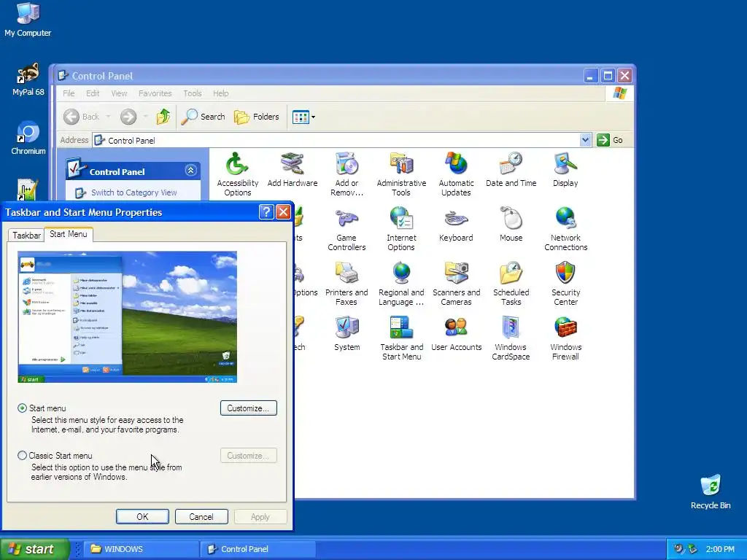The width and height of the screenshot is (747, 560).
Task: Click the Windows Start button
Action: coord(35,549)
